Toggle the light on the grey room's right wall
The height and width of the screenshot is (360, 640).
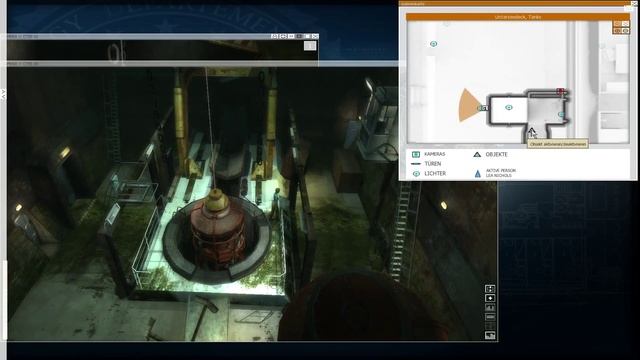(x=562, y=115)
